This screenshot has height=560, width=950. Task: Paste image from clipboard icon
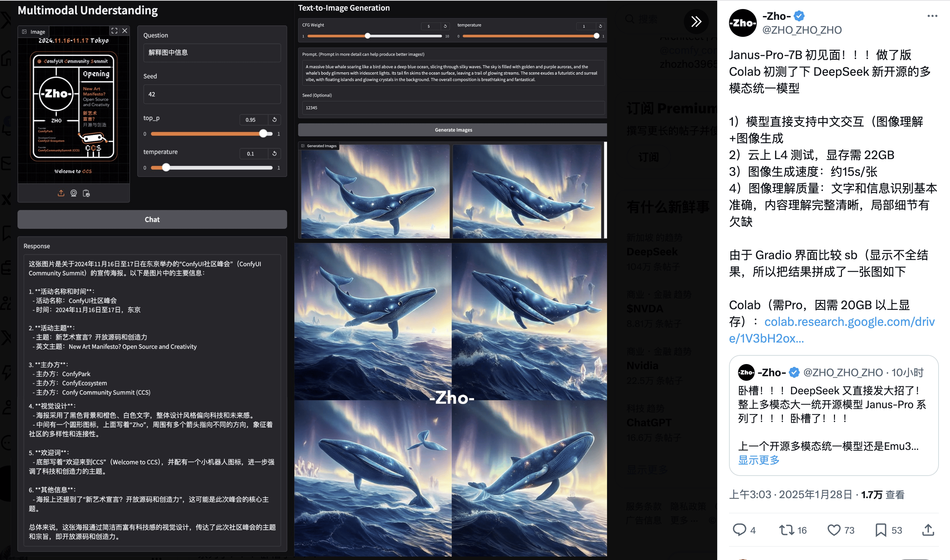pos(87,193)
